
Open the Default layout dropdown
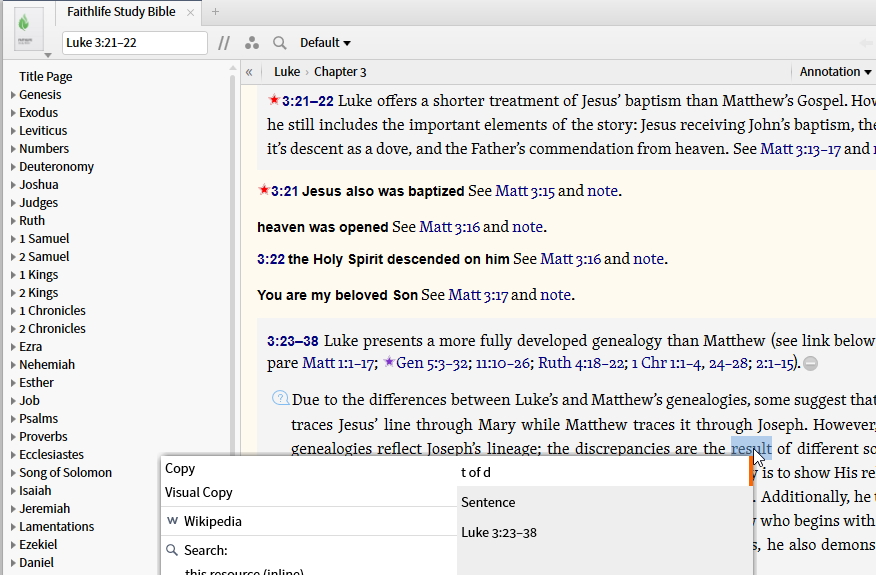[325, 43]
